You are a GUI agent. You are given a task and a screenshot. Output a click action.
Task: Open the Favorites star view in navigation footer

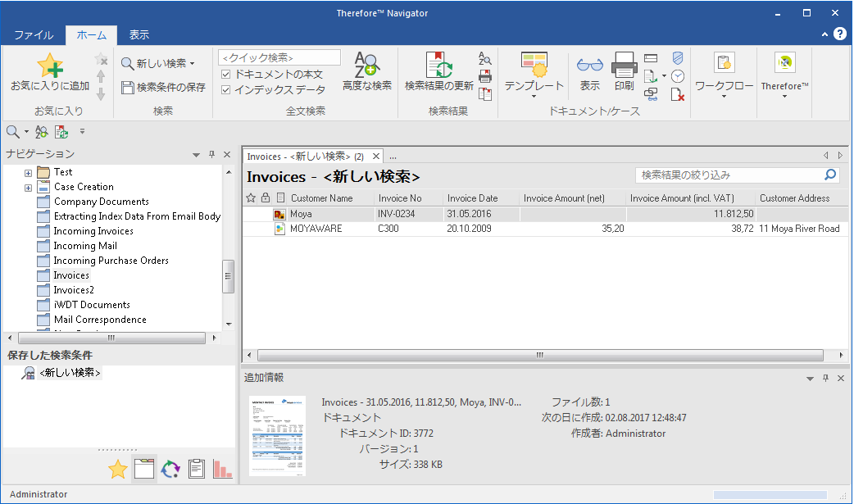click(x=118, y=469)
